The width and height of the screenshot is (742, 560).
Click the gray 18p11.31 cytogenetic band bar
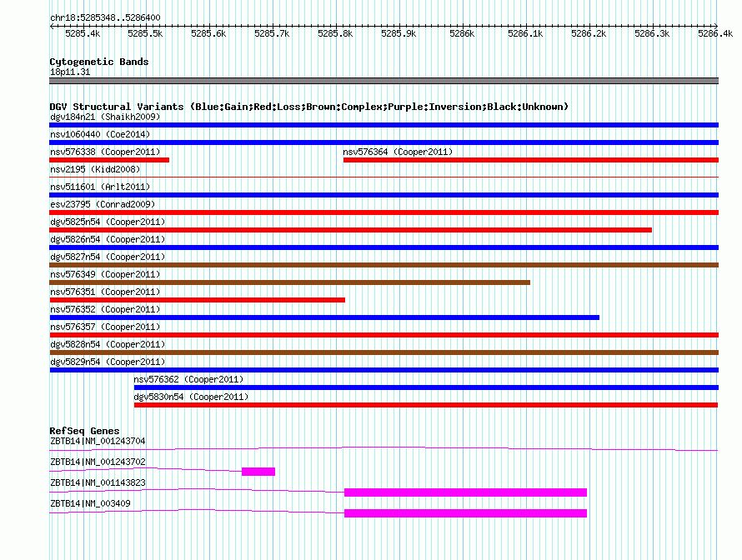coord(384,81)
